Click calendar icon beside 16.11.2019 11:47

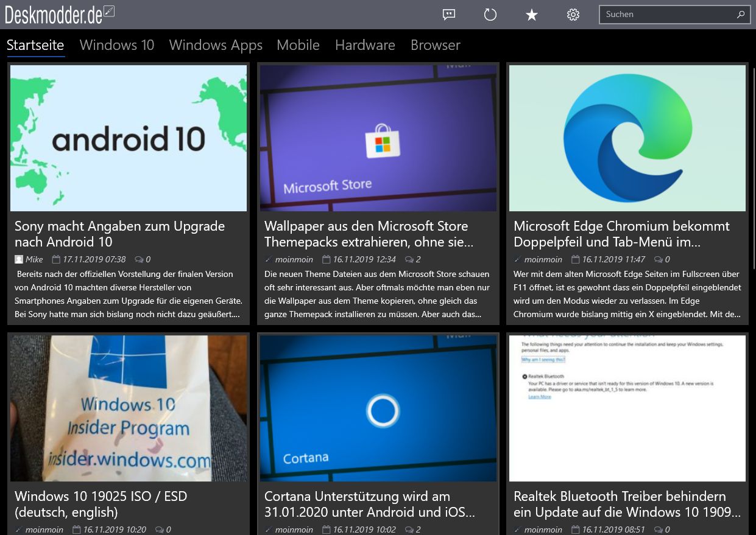[575, 259]
